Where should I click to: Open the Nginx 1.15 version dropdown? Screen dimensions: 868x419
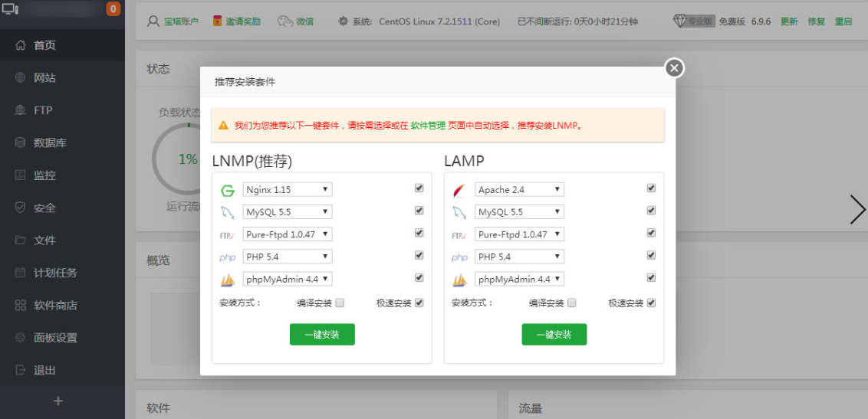tap(288, 190)
